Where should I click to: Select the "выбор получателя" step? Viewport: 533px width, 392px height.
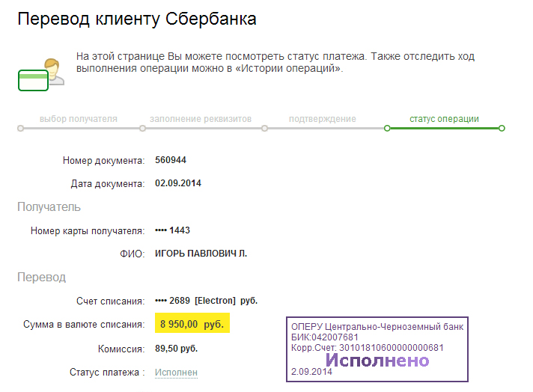[78, 119]
